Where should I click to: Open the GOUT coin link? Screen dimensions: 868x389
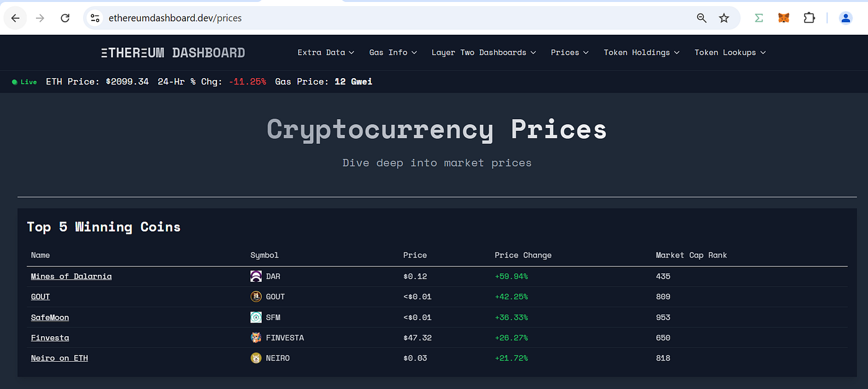40,297
